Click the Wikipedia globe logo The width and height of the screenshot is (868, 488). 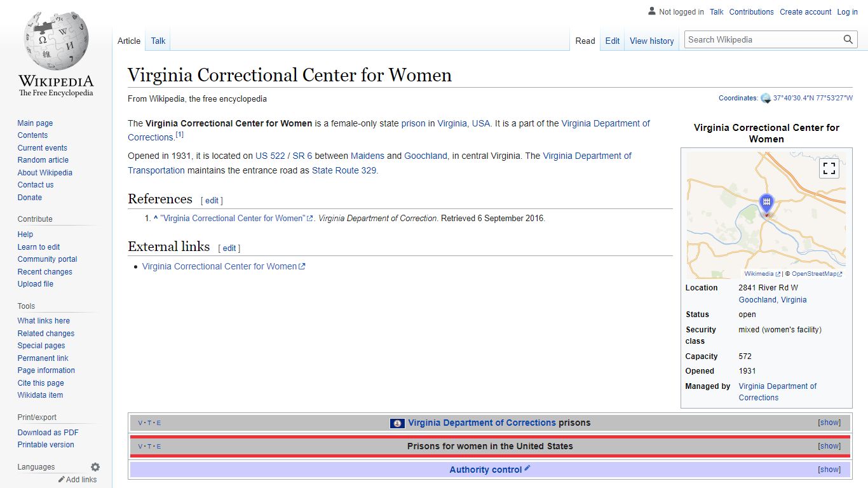point(56,40)
